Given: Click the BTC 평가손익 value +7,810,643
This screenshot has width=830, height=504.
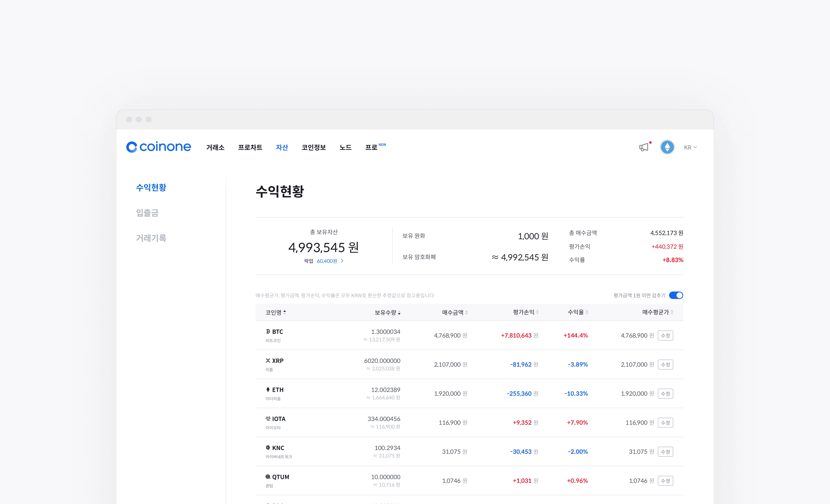Looking at the screenshot, I should click(516, 335).
